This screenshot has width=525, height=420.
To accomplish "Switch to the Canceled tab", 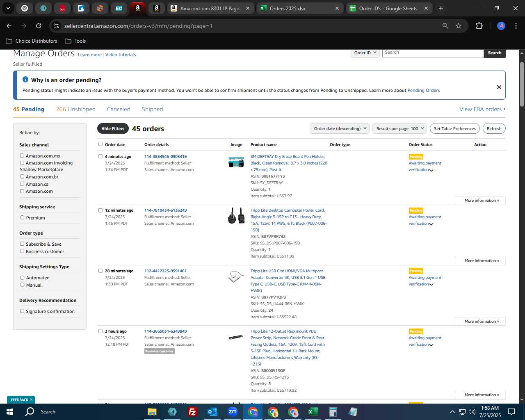I will [119, 109].
